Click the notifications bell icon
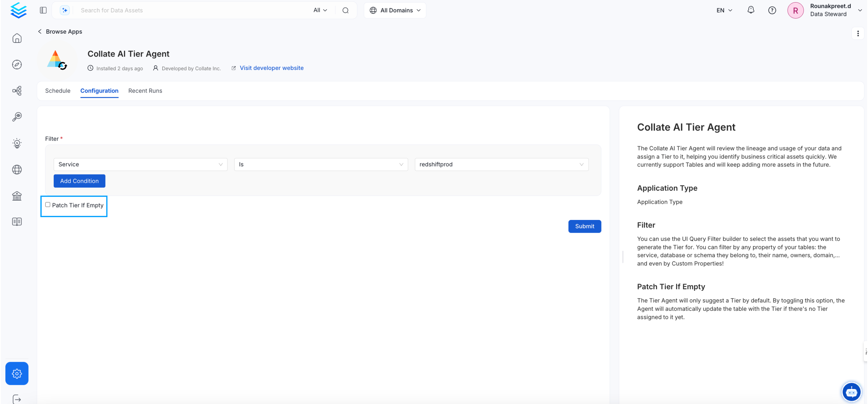Viewport: 868px width, 404px height. click(750, 10)
